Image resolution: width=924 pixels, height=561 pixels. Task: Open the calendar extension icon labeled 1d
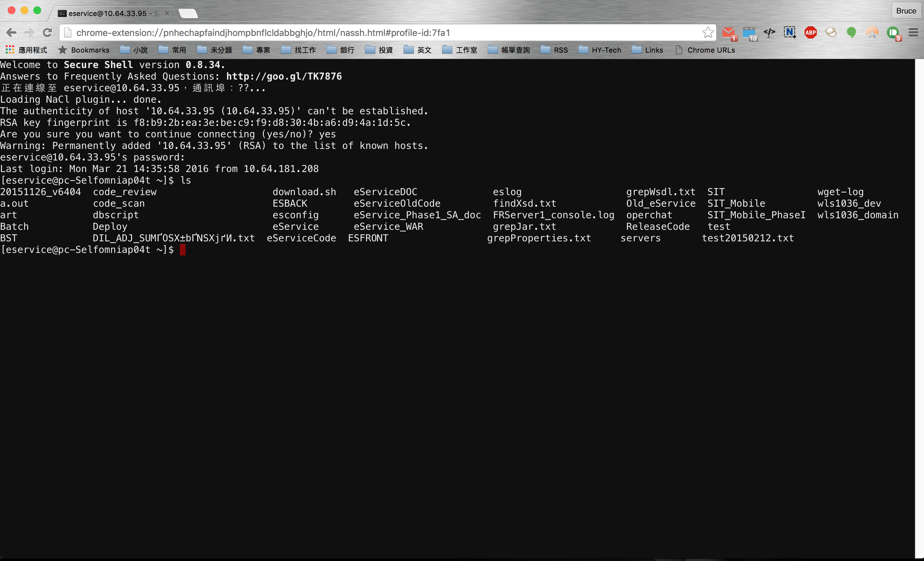pos(750,33)
